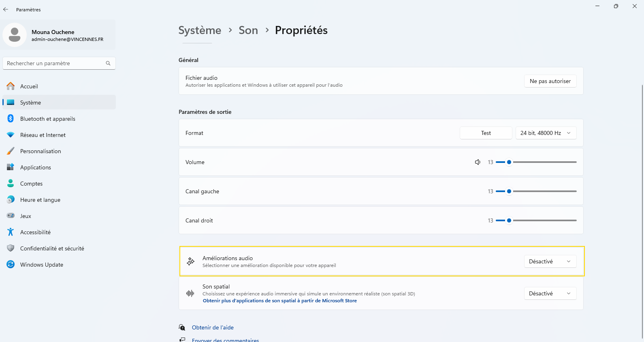Screen dimensions: 644x342
Task: Select the Accessibilité icon in the sidebar
Action: pos(11,232)
